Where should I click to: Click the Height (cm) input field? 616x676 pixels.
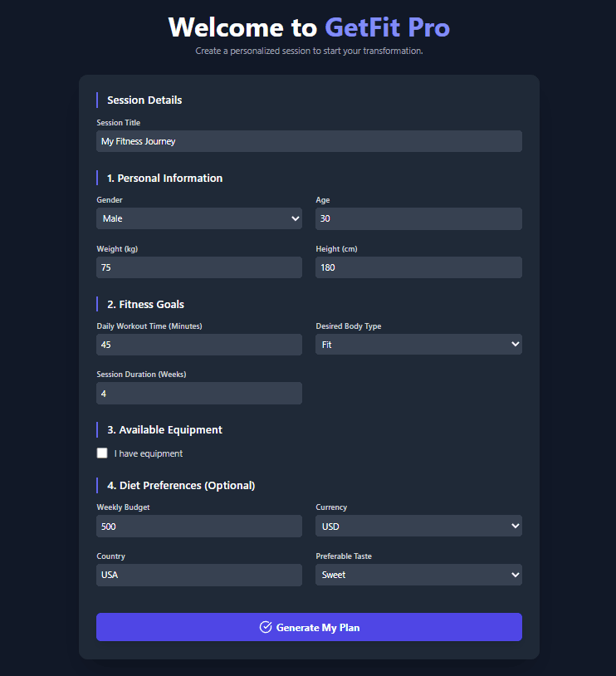418,267
